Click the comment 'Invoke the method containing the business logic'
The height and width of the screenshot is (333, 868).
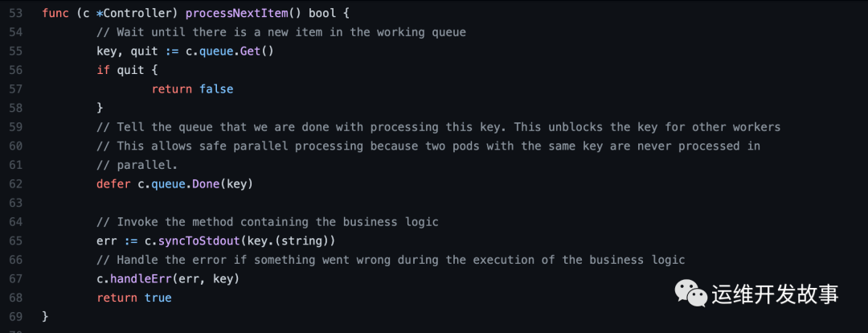(x=267, y=221)
